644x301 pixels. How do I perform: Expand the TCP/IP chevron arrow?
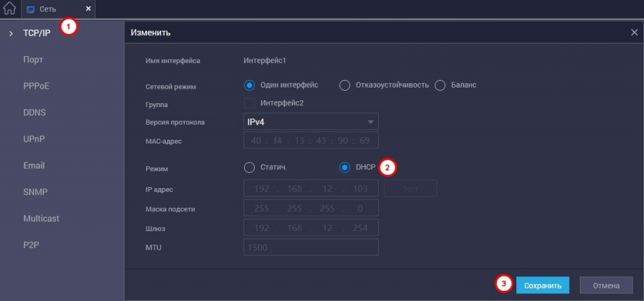[x=11, y=33]
